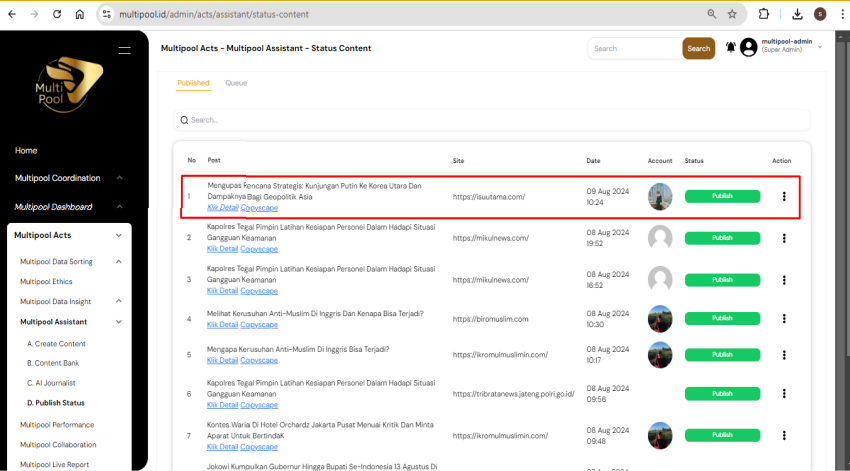View site information icon in address bar

point(107,14)
